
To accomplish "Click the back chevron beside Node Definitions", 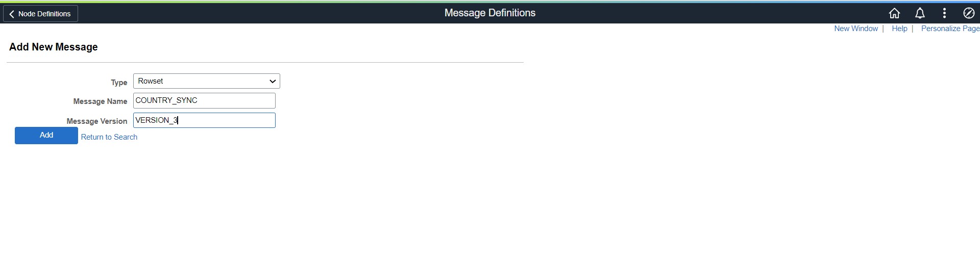I will [x=12, y=14].
